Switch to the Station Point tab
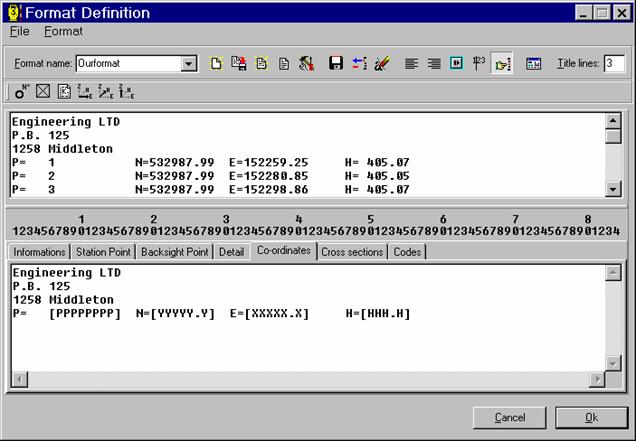Image resolution: width=636 pixels, height=441 pixels. pos(103,252)
